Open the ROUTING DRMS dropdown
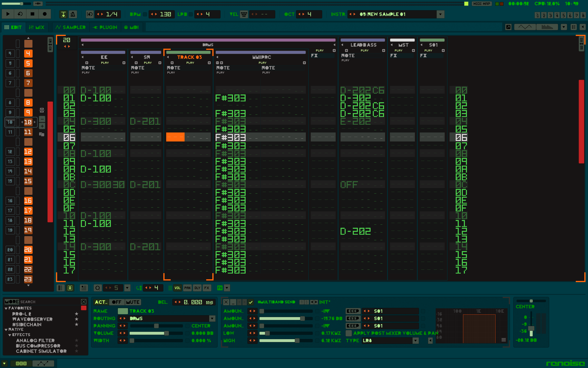Image resolution: width=588 pixels, height=368 pixels. click(x=212, y=318)
